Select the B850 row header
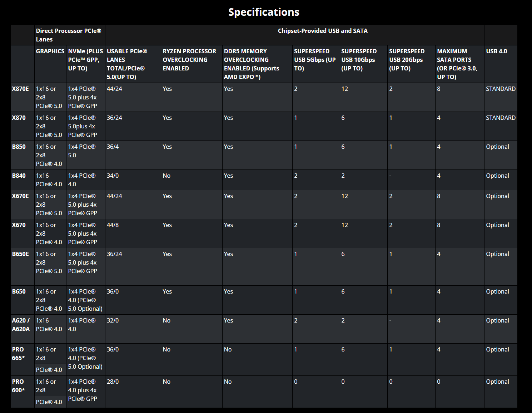Viewport: 532px width, 413px height. (x=19, y=147)
